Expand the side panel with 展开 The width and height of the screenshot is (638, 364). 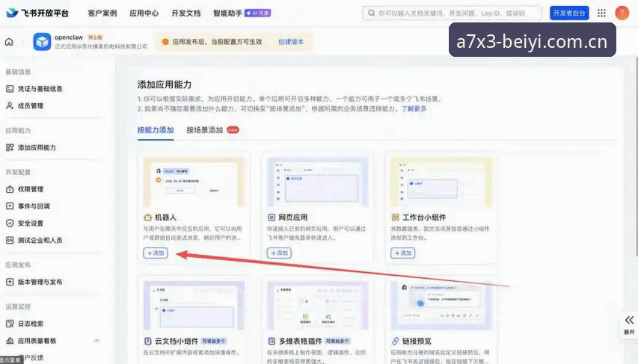click(629, 325)
